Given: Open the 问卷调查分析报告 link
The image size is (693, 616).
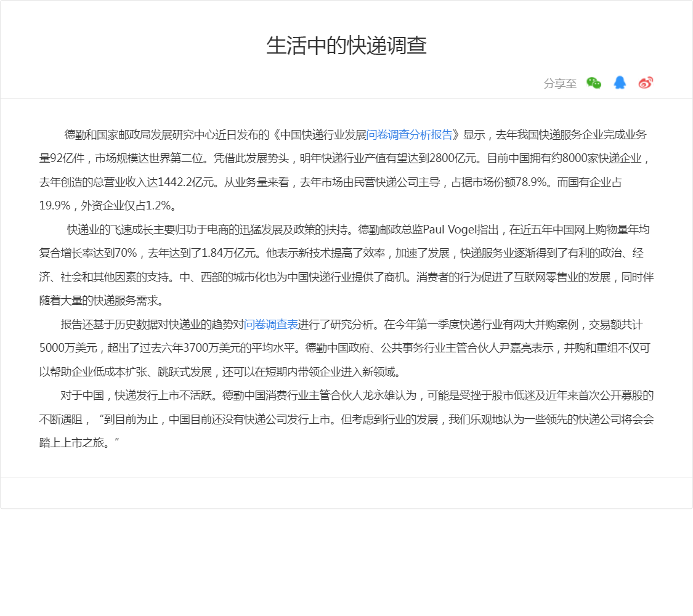Looking at the screenshot, I should pos(409,135).
